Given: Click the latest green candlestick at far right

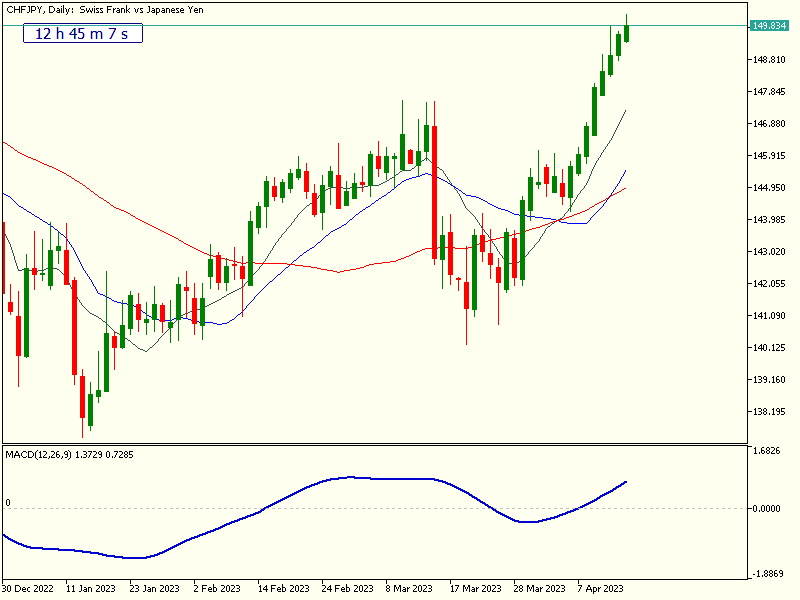Looking at the screenshot, I should (x=626, y=29).
